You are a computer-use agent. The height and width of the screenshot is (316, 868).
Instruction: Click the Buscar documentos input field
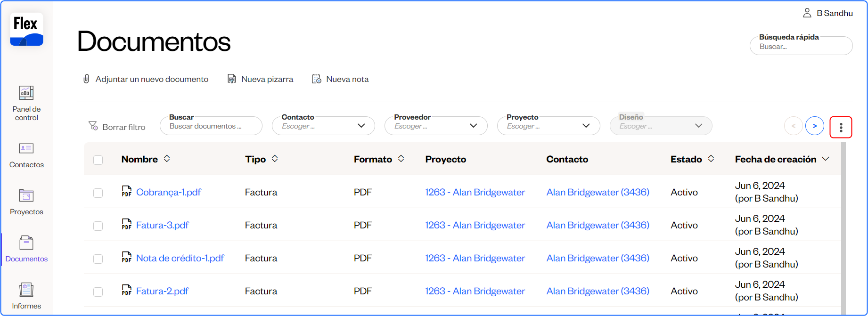[211, 126]
